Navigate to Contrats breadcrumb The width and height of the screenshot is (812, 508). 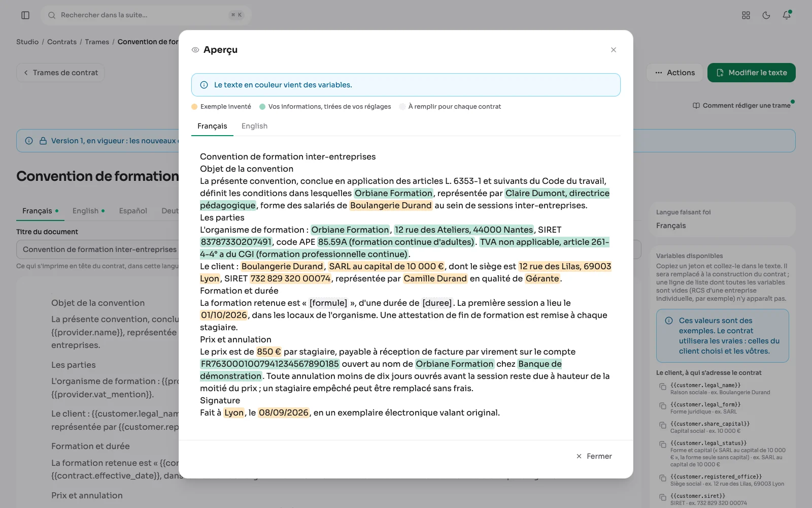pos(62,42)
